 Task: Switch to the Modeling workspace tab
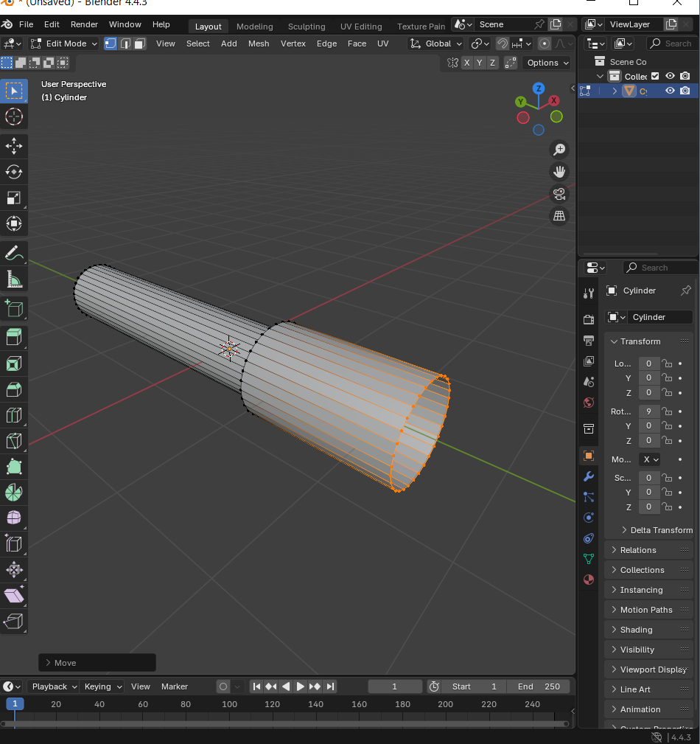255,27
